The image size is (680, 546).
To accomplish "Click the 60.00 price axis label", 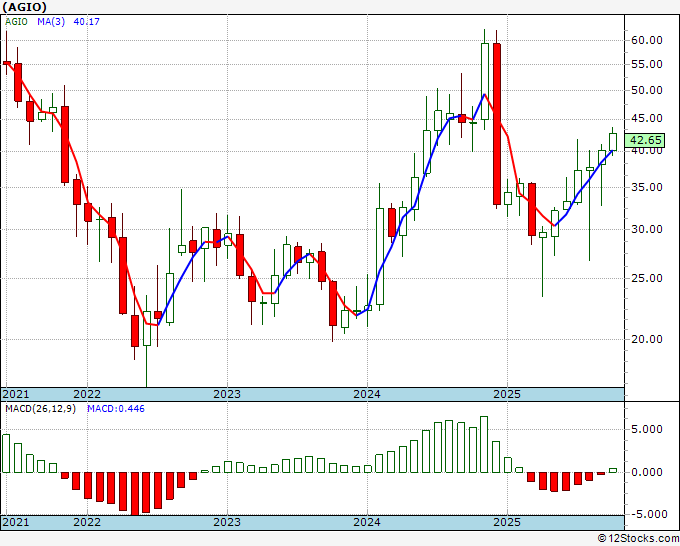I will click(x=647, y=40).
